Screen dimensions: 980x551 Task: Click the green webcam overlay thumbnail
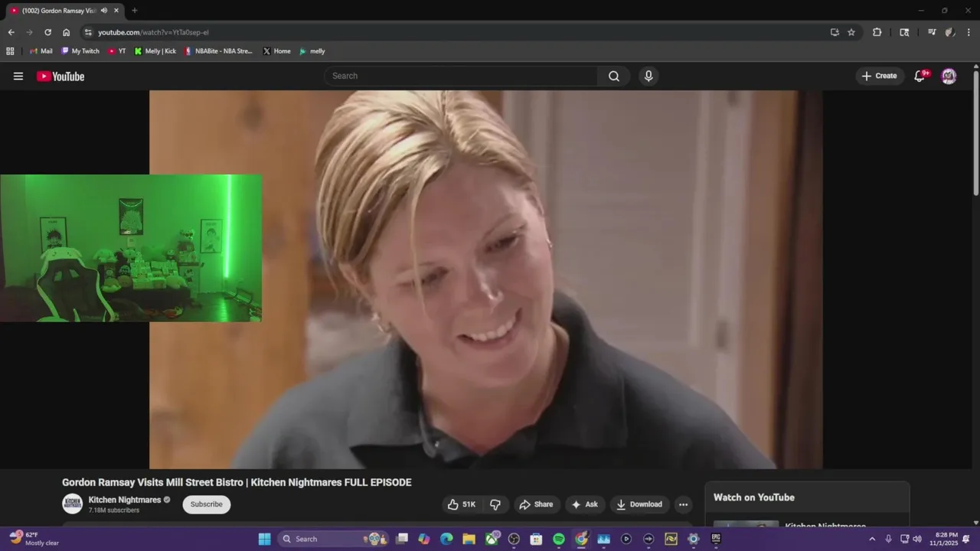pyautogui.click(x=131, y=248)
